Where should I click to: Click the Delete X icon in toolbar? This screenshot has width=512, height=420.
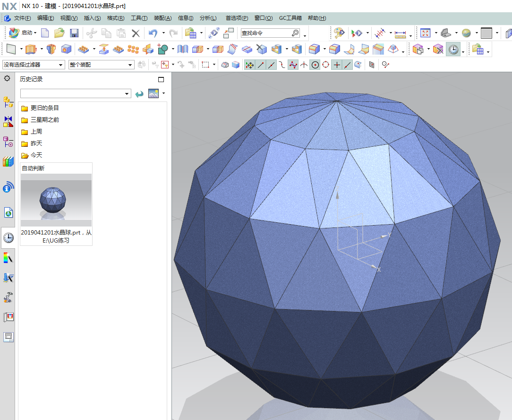(x=136, y=33)
